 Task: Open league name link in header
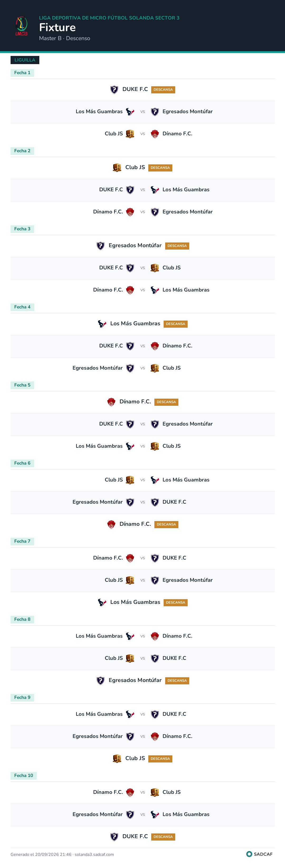[x=109, y=18]
